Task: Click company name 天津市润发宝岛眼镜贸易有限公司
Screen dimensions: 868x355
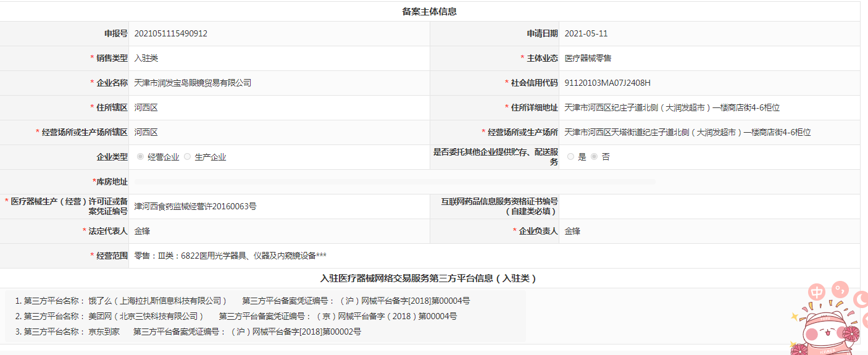Action: pos(193,83)
